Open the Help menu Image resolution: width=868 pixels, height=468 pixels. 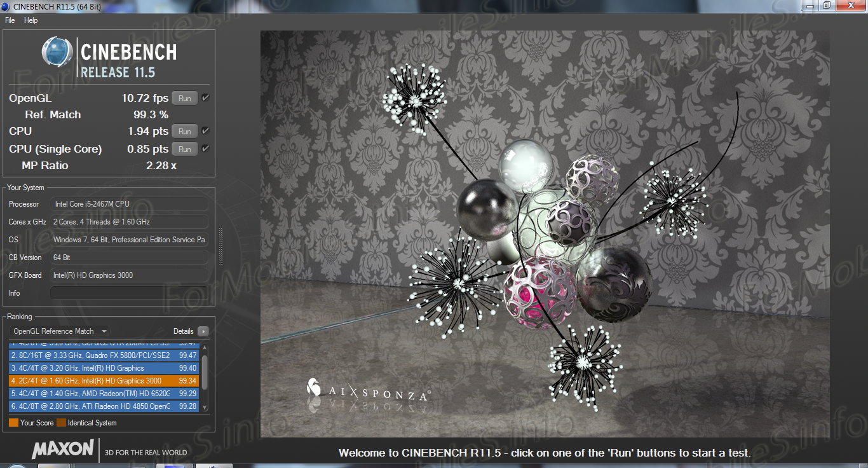coord(31,20)
